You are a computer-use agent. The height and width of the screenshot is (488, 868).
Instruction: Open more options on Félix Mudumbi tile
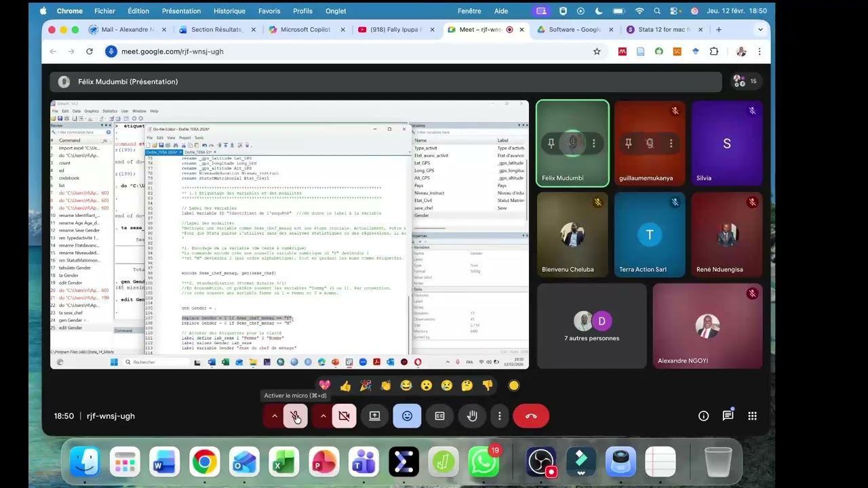click(x=593, y=143)
